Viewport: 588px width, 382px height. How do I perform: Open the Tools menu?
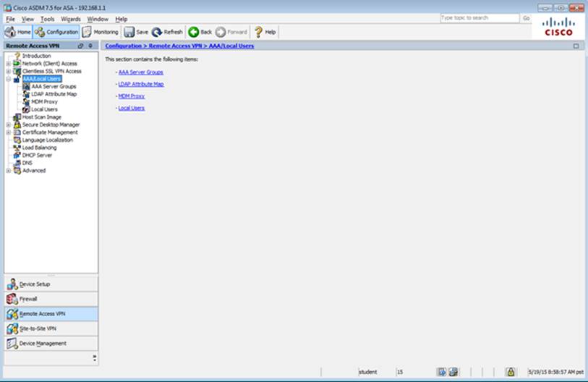pos(47,19)
